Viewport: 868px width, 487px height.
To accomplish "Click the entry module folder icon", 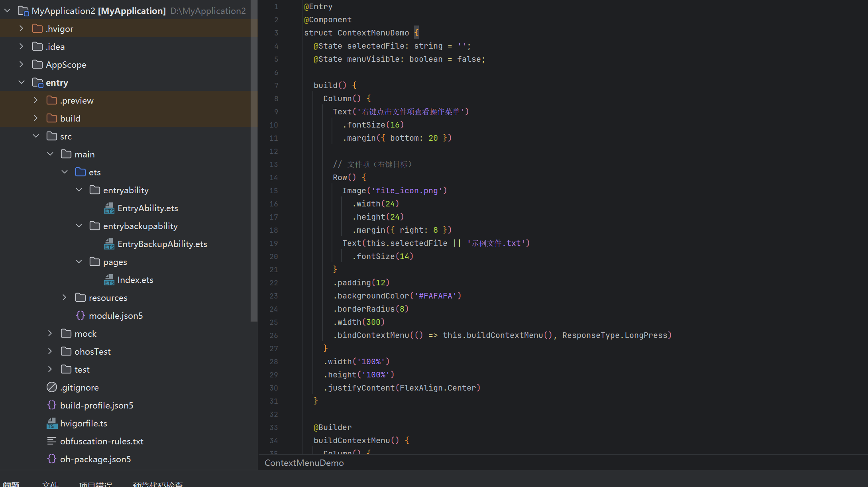I will click(x=37, y=82).
